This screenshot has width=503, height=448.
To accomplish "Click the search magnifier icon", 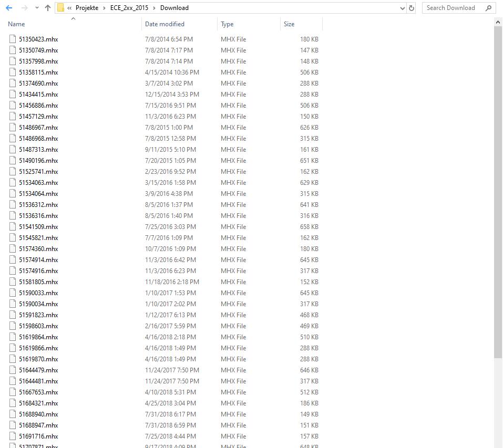I will [488, 8].
